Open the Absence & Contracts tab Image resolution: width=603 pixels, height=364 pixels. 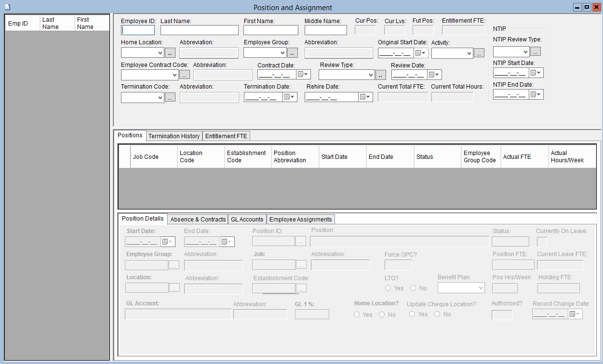[198, 220]
